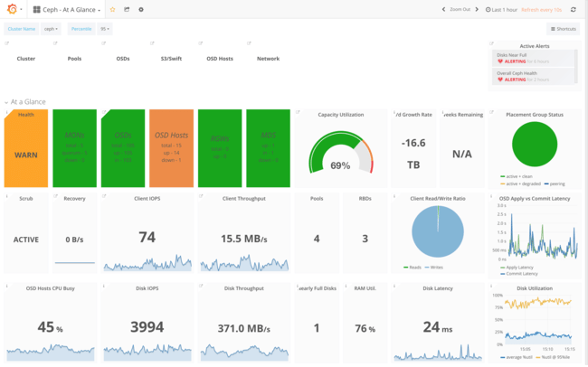The height and width of the screenshot is (367, 588).
Task: Click the Zoom Out button
Action: pos(460,9)
